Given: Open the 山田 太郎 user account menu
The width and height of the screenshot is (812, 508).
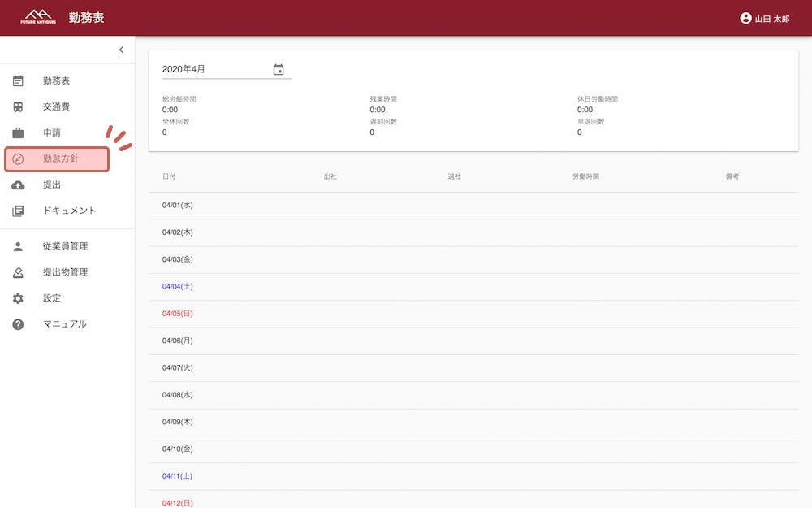Looking at the screenshot, I should pyautogui.click(x=764, y=18).
